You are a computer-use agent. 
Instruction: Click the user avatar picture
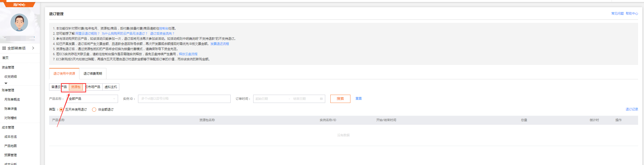tap(19, 23)
